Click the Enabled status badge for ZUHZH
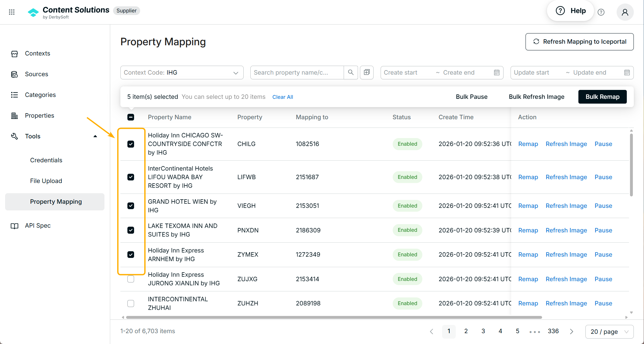Image resolution: width=644 pixels, height=344 pixels. click(407, 304)
